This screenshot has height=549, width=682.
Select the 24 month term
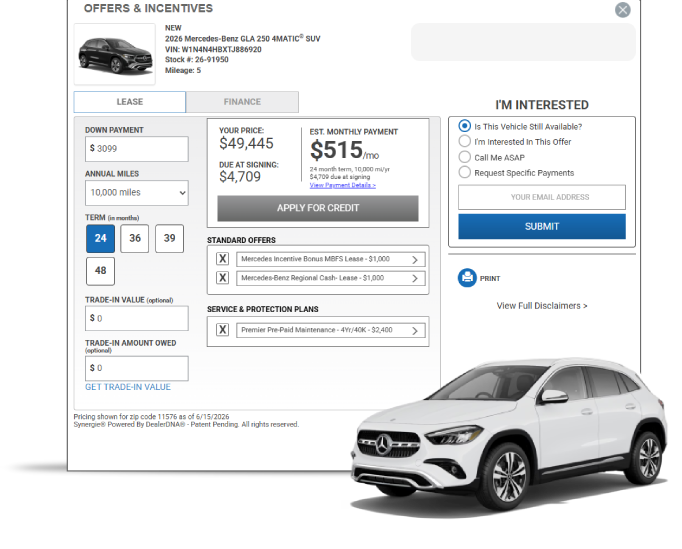pyautogui.click(x=100, y=238)
